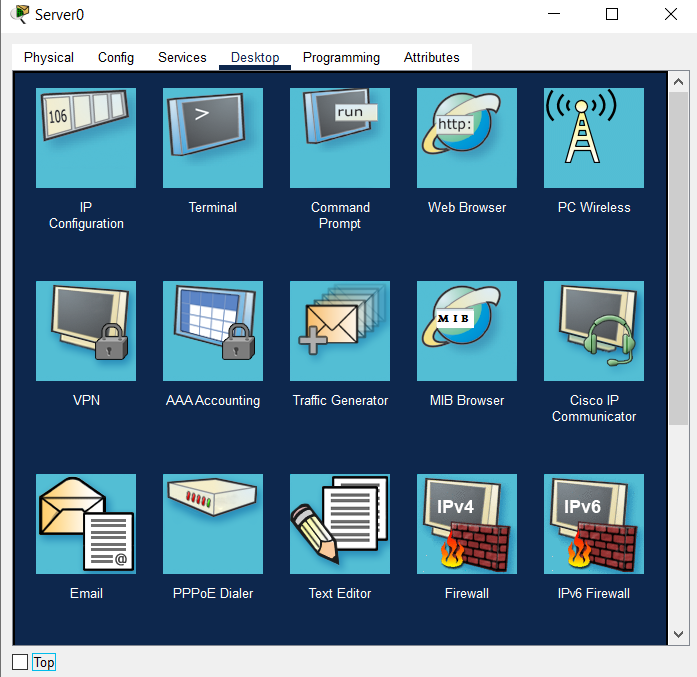Switch to the Physical tab
The image size is (697, 677).
(x=49, y=58)
